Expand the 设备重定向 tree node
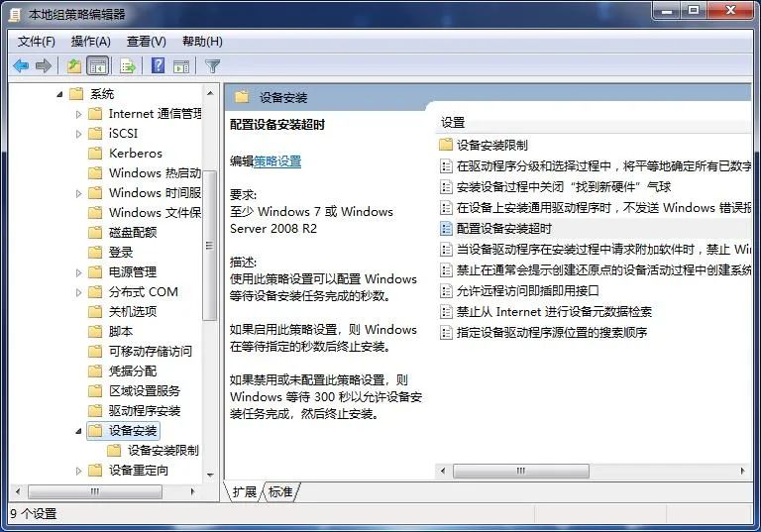The image size is (761, 532). (78, 471)
